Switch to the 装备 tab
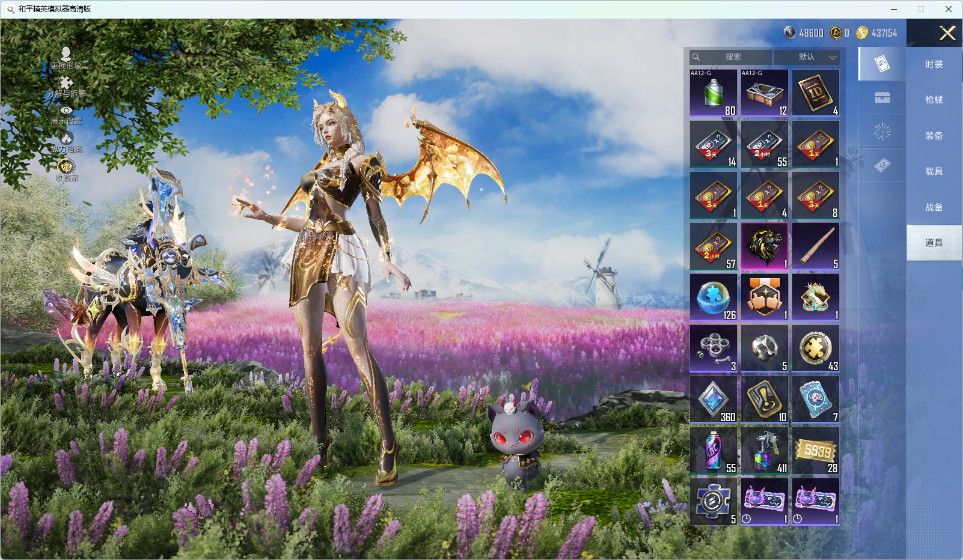Viewport: 963px width, 560px height. tap(934, 136)
